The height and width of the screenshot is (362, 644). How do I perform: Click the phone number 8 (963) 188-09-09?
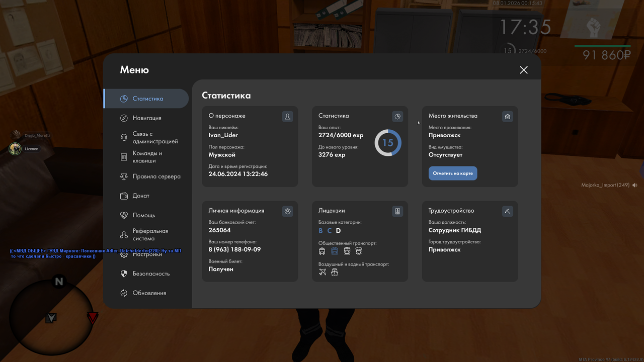click(x=235, y=250)
